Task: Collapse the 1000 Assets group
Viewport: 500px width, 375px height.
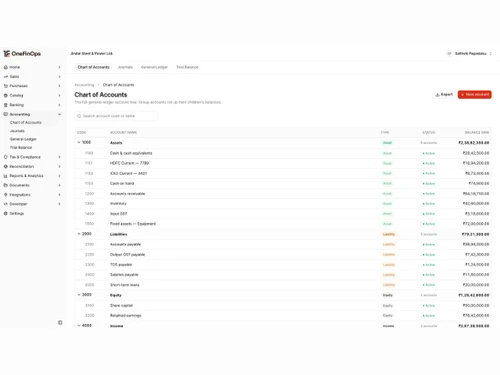Action: coord(79,142)
